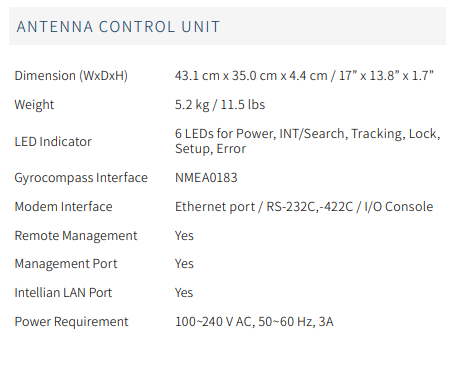The height and width of the screenshot is (373, 465).
Task: Select the LED Indicator label
Action: click(53, 142)
